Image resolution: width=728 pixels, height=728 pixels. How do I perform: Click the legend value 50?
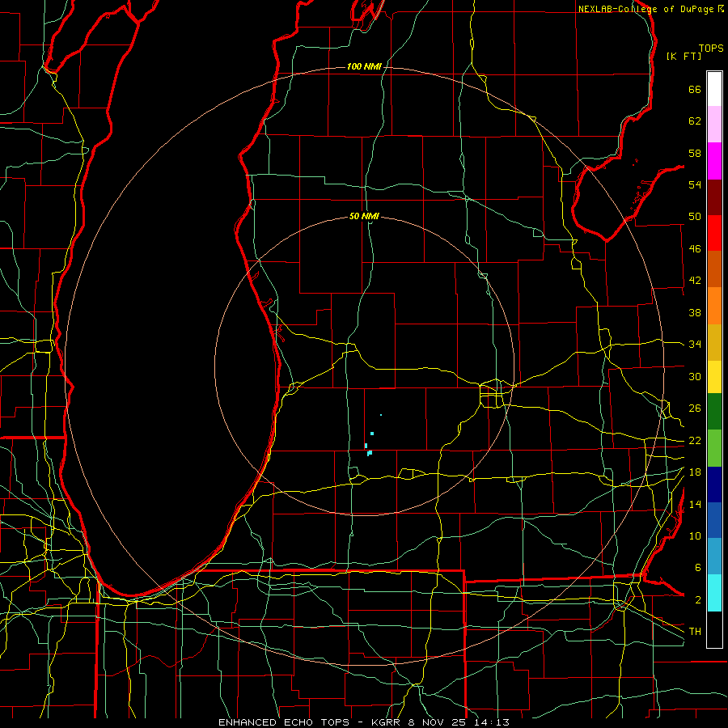[x=695, y=217]
